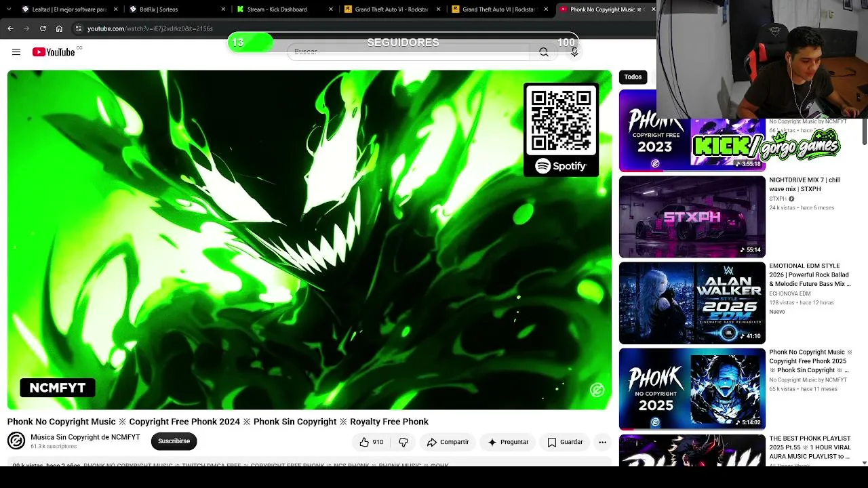Screen dimensions: 868x488
Task: Click the YouTube search magnifier button
Action: 544,52
